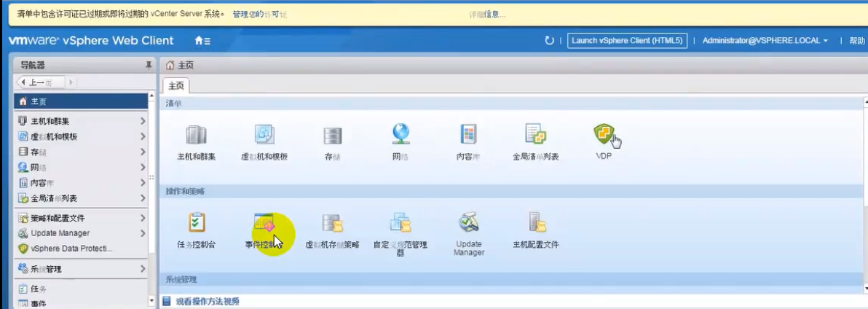Screen dimensions: 868x309
Task: Select 事件 in the navigator
Action: click(x=81, y=303)
